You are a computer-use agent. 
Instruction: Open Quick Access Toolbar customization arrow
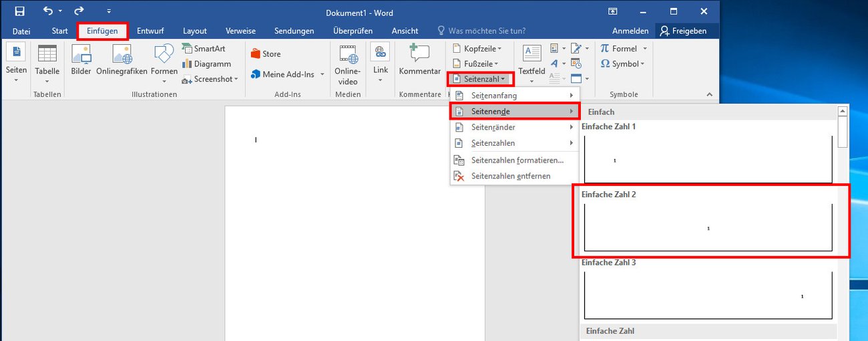point(109,12)
